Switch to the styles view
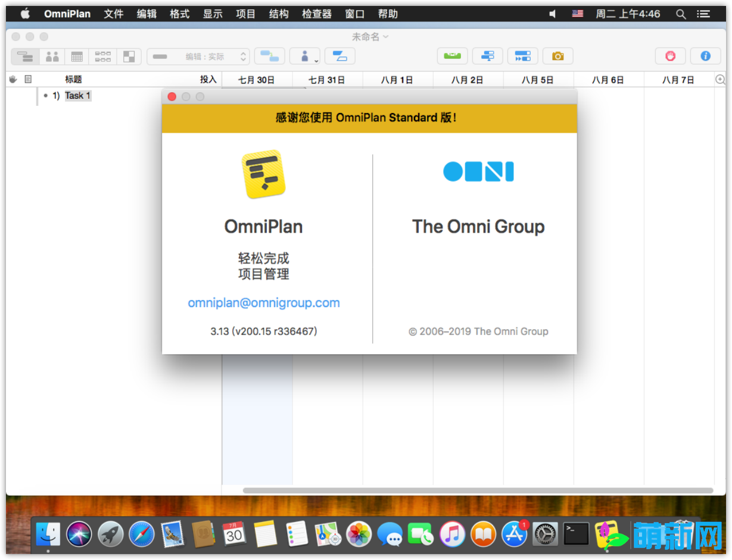Image resolution: width=732 pixels, height=560 pixels. point(129,57)
